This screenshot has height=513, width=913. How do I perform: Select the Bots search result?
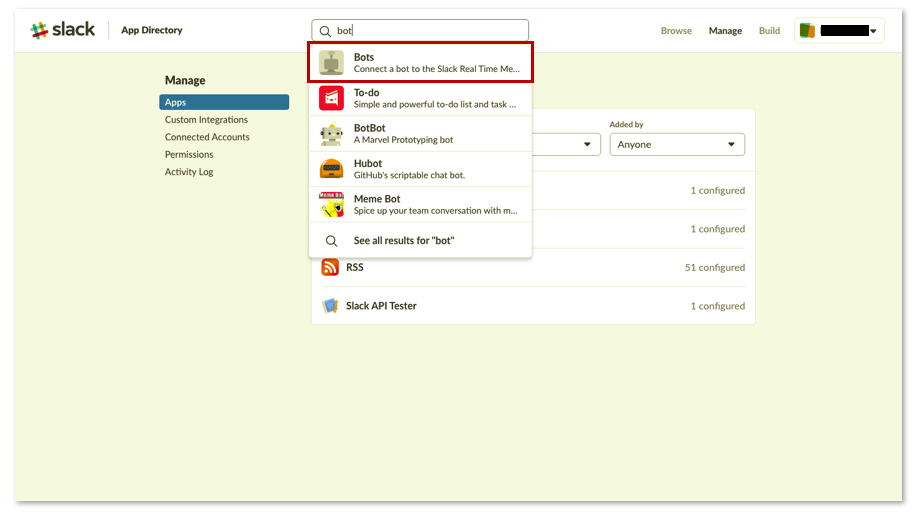420,62
